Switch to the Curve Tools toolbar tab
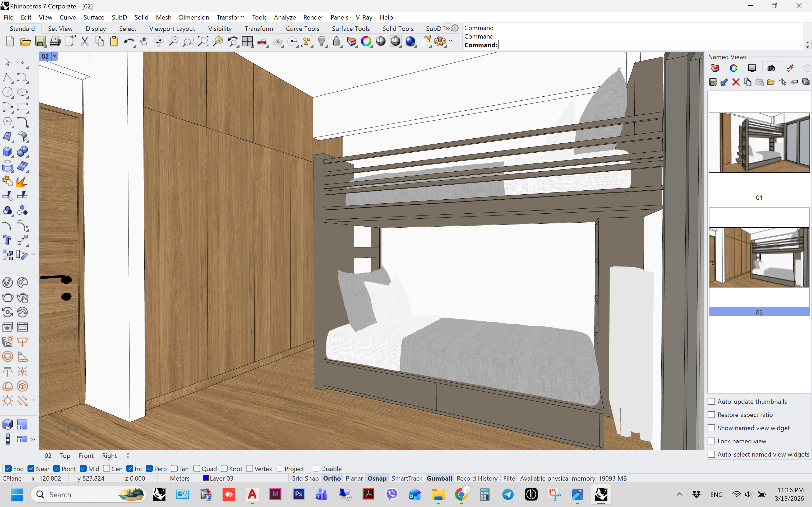This screenshot has height=507, width=812. (302, 29)
